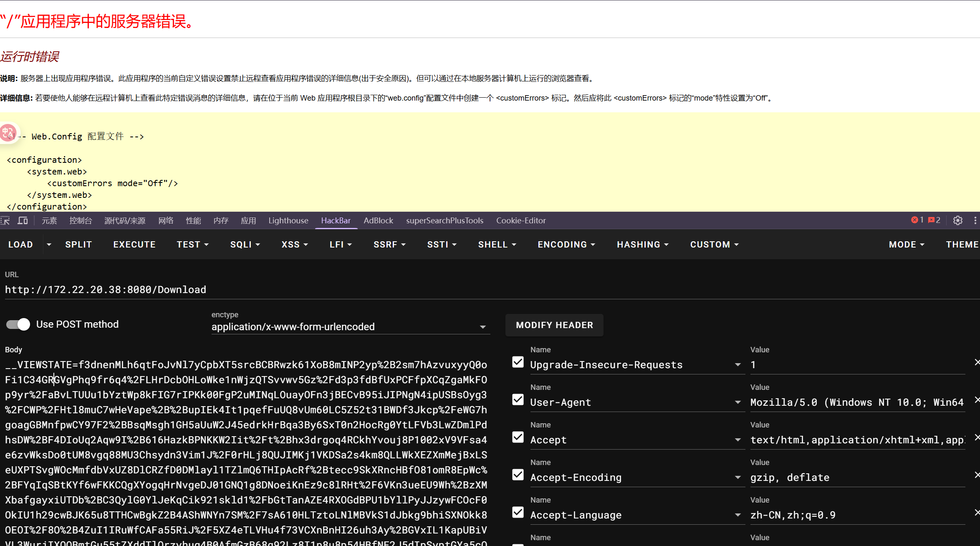Remove the Upgrade-Insecure-Requests header
Viewport: 980px width, 546px height.
[977, 362]
